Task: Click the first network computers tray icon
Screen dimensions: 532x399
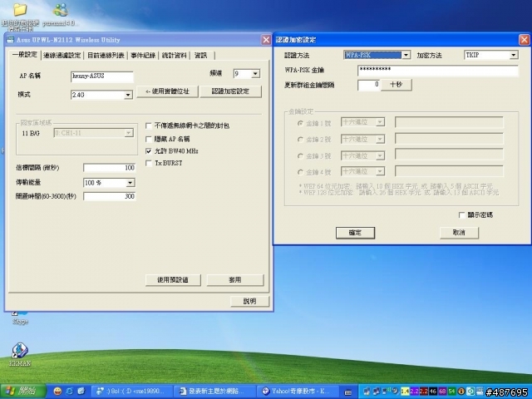Action: click(367, 392)
